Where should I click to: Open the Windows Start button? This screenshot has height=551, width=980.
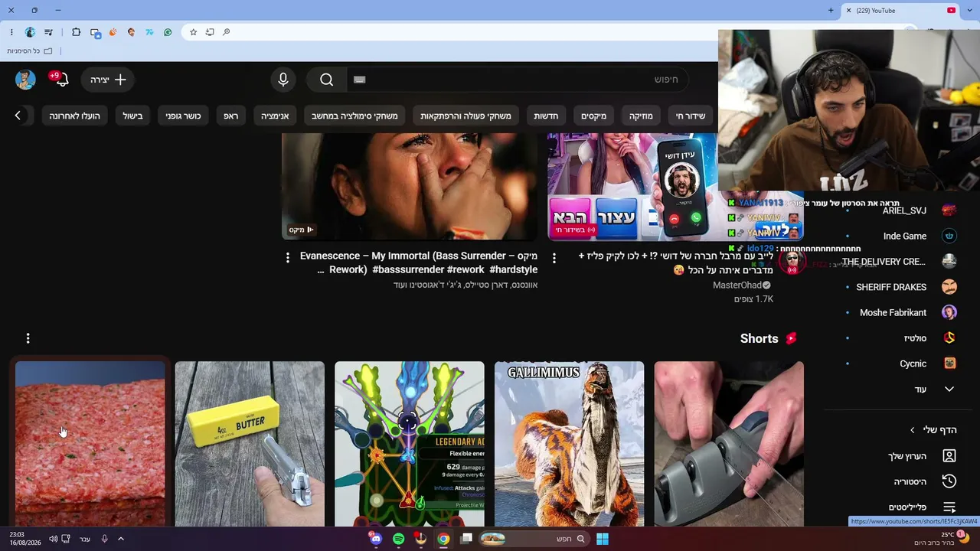603,539
